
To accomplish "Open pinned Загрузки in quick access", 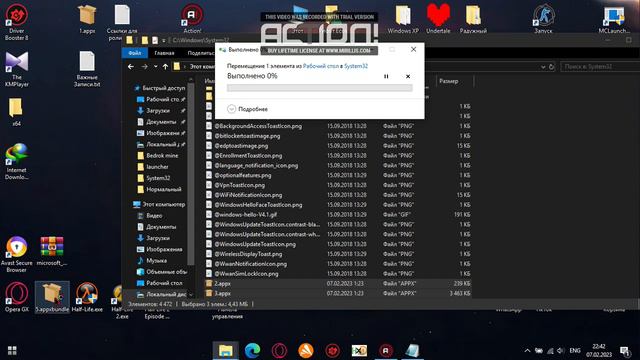I will click(x=158, y=111).
